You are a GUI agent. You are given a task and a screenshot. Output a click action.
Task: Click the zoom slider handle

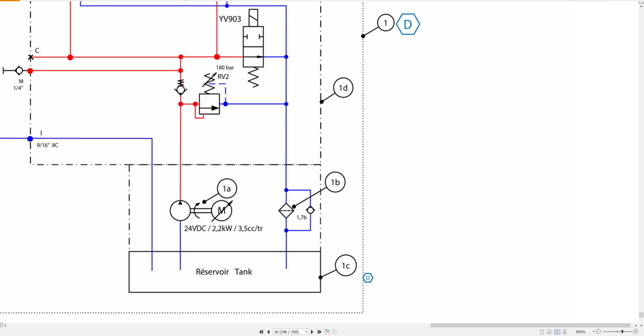[622, 332]
